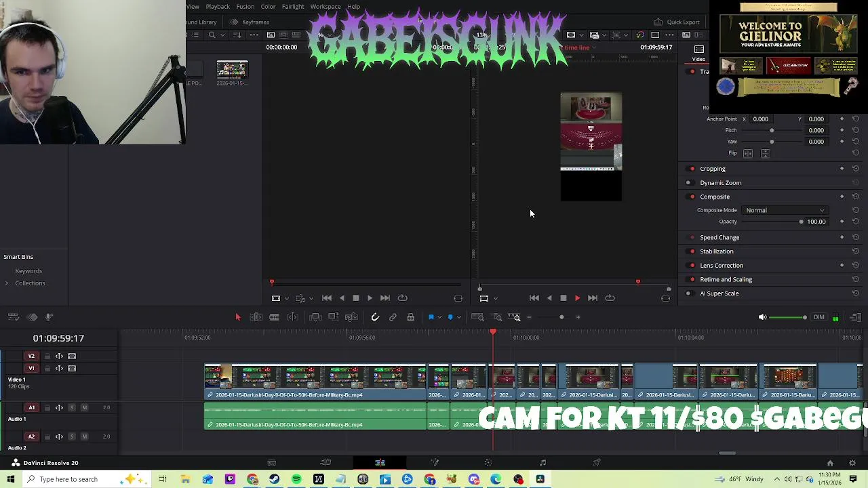Open the Color menu
This screenshot has width=868, height=488.
(268, 7)
